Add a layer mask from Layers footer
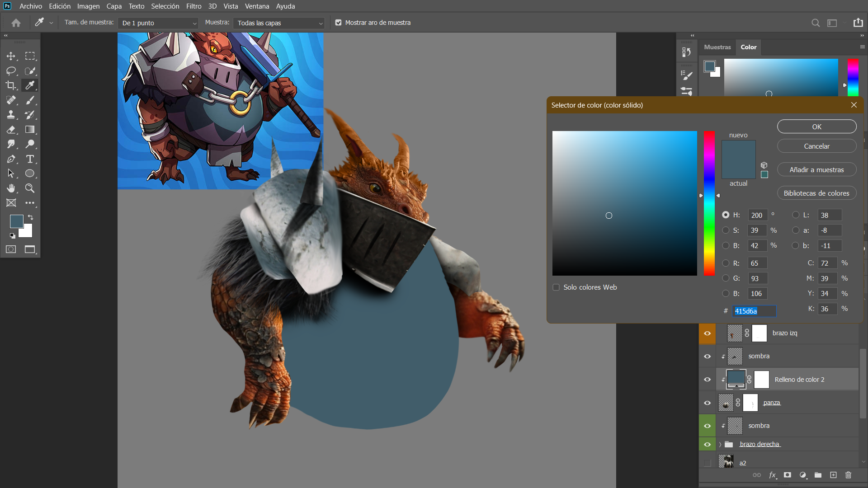Image resolution: width=868 pixels, height=488 pixels. click(x=788, y=475)
